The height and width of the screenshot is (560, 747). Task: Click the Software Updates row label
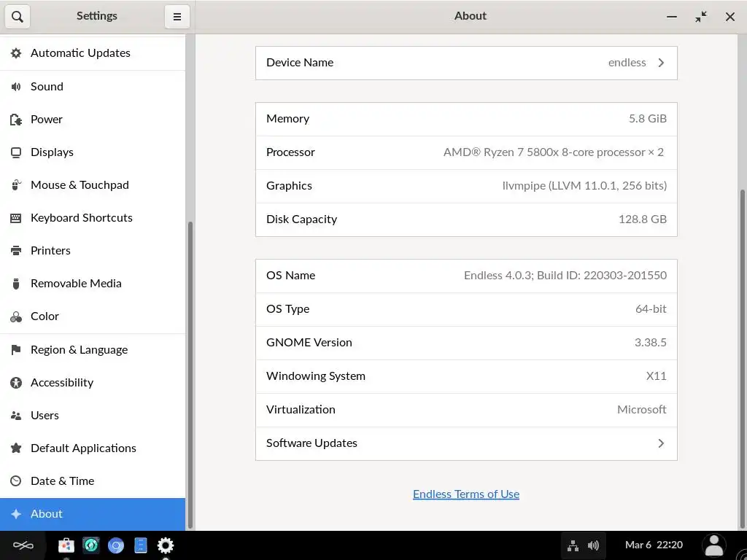pyautogui.click(x=311, y=443)
